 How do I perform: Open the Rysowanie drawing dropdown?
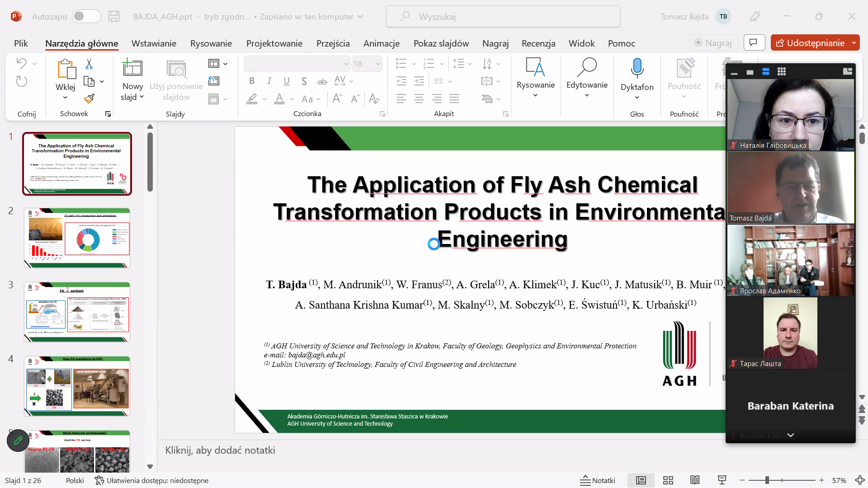click(535, 78)
